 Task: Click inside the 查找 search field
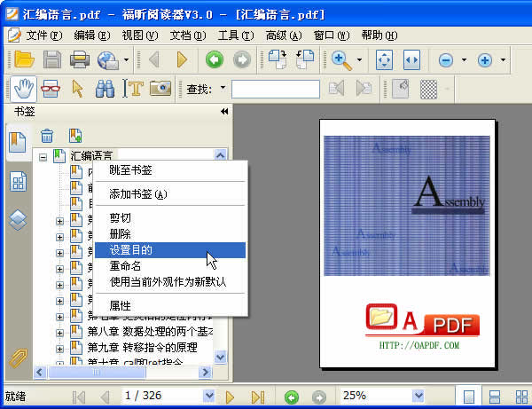(x=276, y=89)
